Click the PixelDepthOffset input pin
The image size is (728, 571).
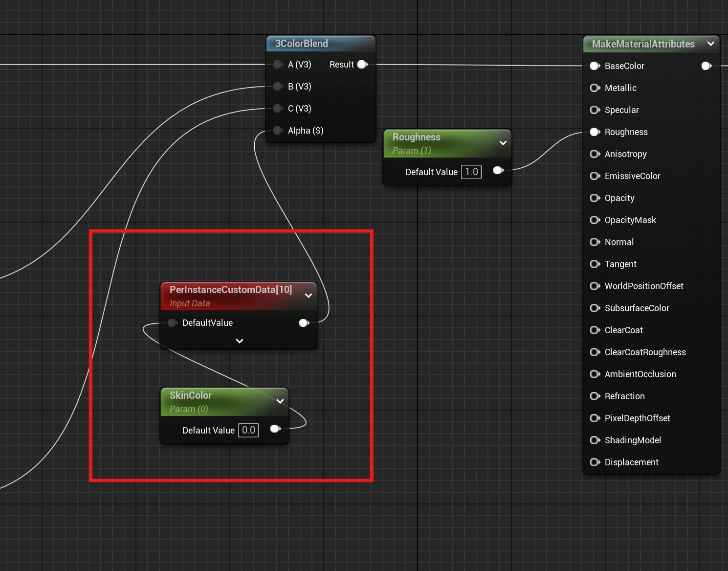[595, 418]
